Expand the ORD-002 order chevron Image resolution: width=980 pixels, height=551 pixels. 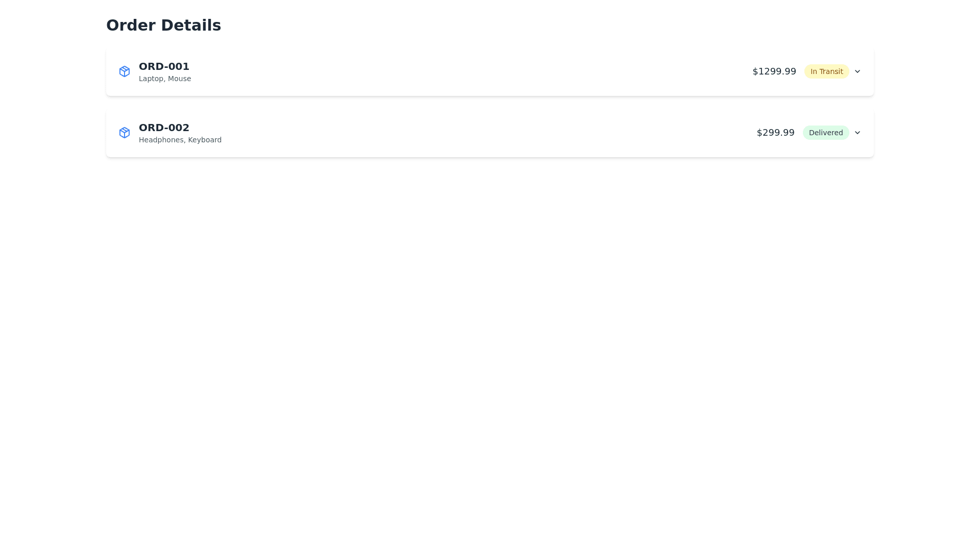pyautogui.click(x=857, y=133)
